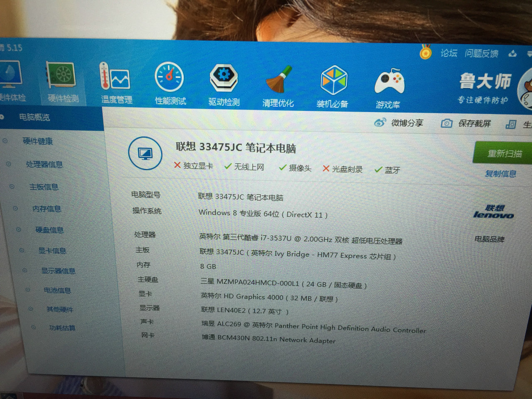Screen dimensions: 532x399
Task: Click the 电脑品牌 label
Action: point(489,239)
